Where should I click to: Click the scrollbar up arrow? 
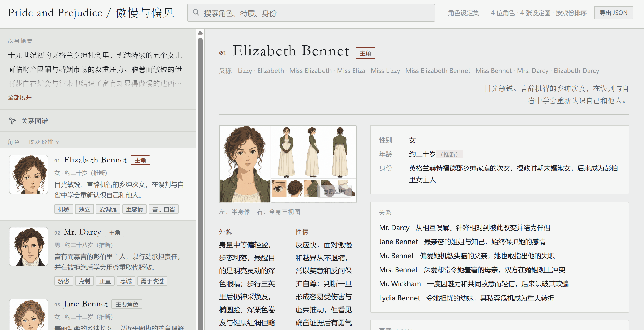coord(200,33)
